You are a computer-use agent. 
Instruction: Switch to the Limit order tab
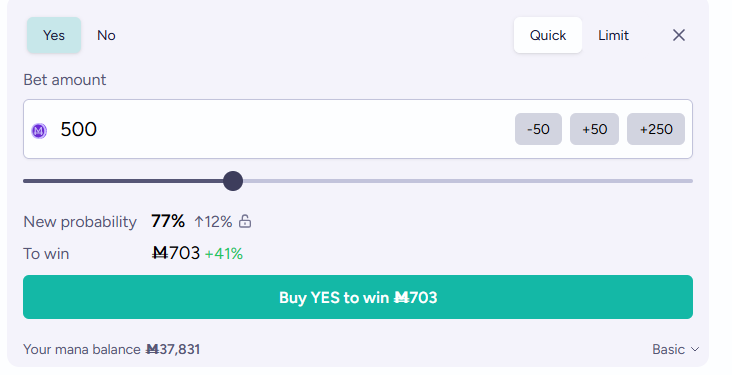point(613,35)
